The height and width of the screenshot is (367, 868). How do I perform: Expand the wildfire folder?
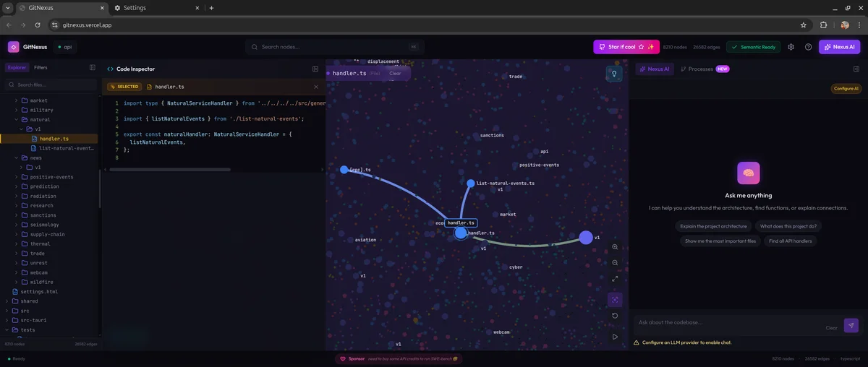point(41,282)
